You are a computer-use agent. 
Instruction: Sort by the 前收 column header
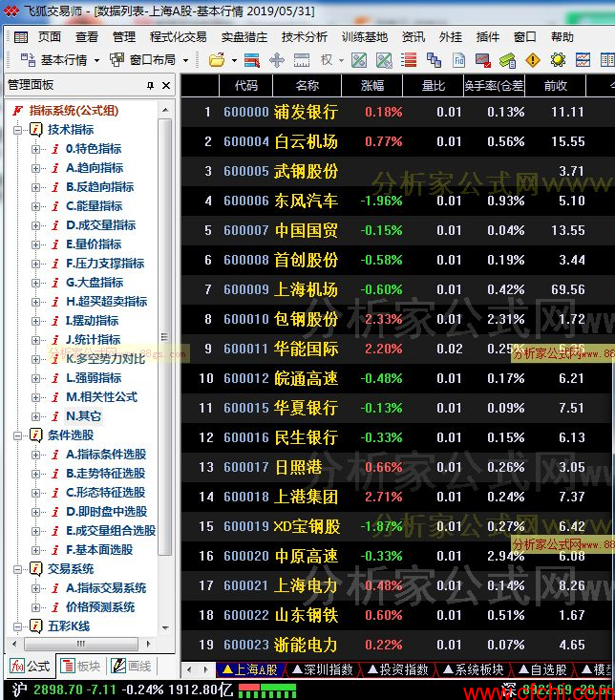pyautogui.click(x=556, y=86)
